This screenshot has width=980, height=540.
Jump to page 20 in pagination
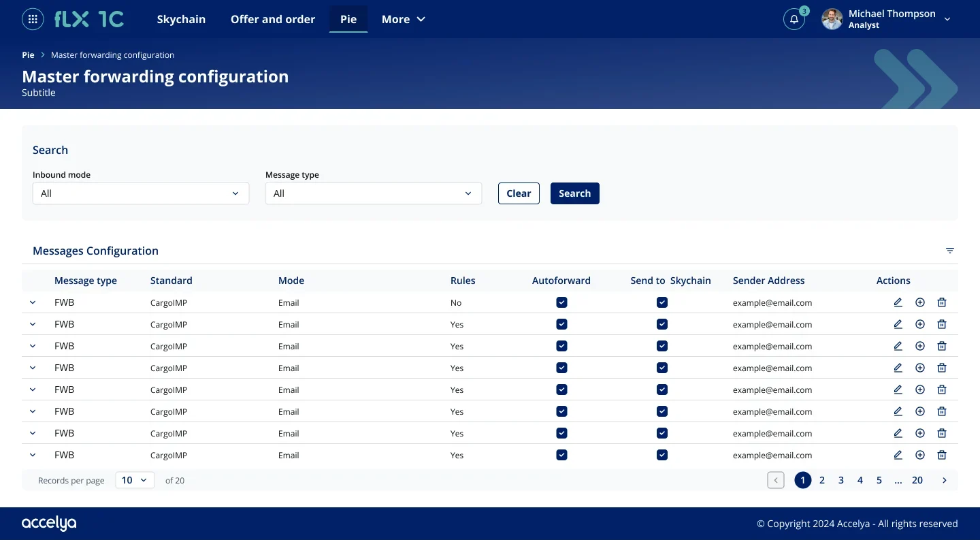coord(917,480)
